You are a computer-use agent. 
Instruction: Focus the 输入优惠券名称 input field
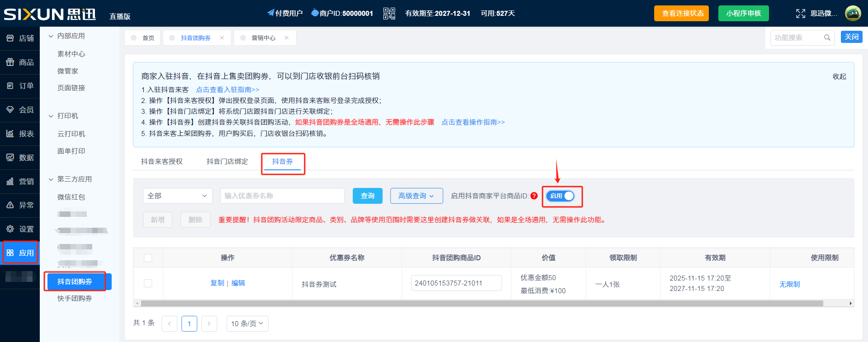[x=283, y=196]
